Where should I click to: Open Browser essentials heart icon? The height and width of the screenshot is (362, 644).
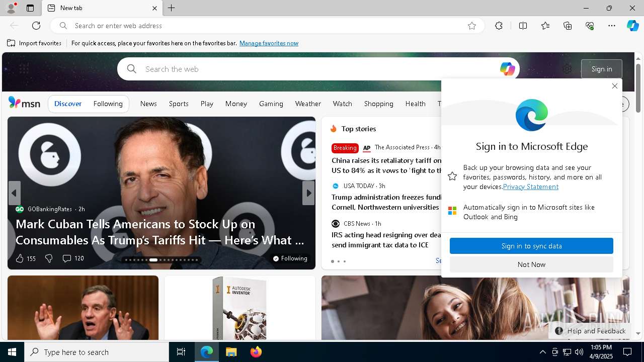pyautogui.click(x=590, y=26)
